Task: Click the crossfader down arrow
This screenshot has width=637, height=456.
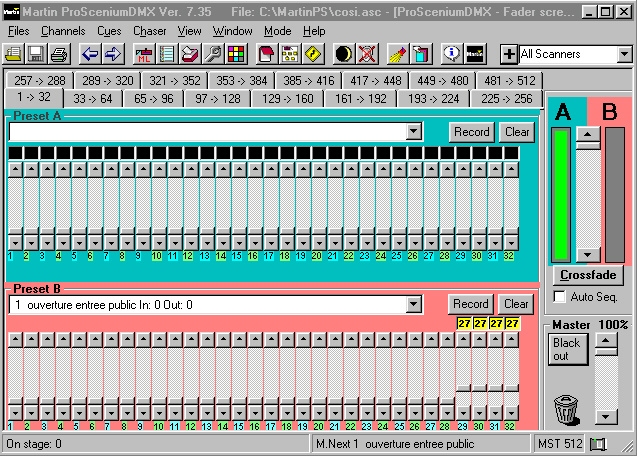Action: click(588, 255)
